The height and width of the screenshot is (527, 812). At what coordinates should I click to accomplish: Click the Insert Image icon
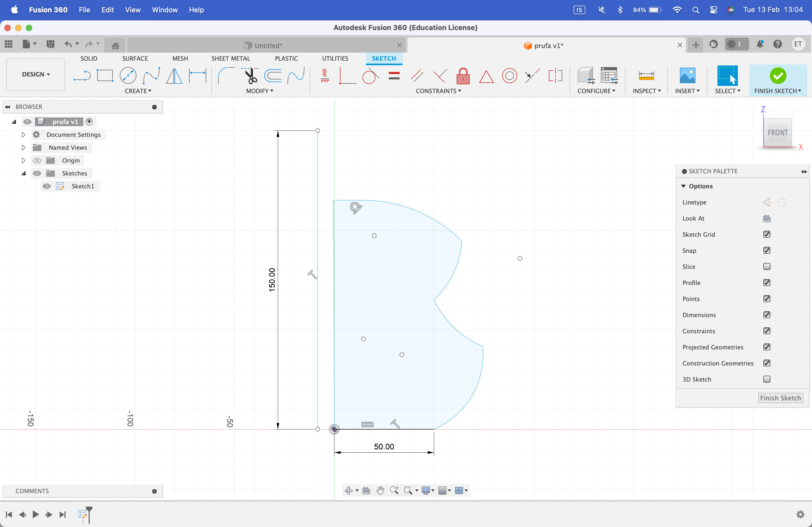687,76
